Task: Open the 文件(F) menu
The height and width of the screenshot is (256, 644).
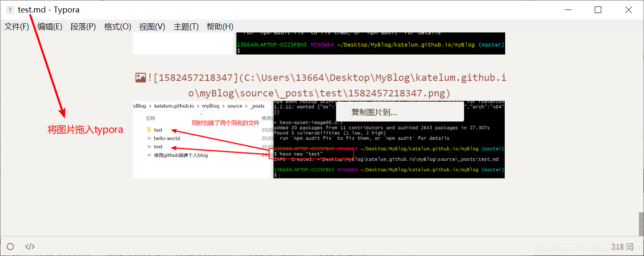Action: 17,26
